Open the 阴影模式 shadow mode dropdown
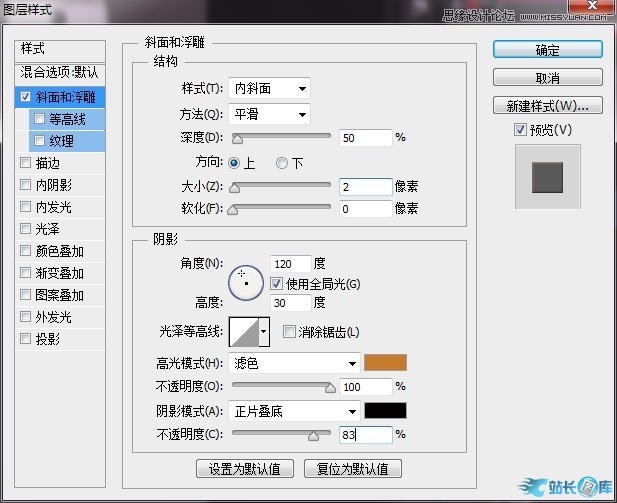The height and width of the screenshot is (503, 617). point(294,411)
